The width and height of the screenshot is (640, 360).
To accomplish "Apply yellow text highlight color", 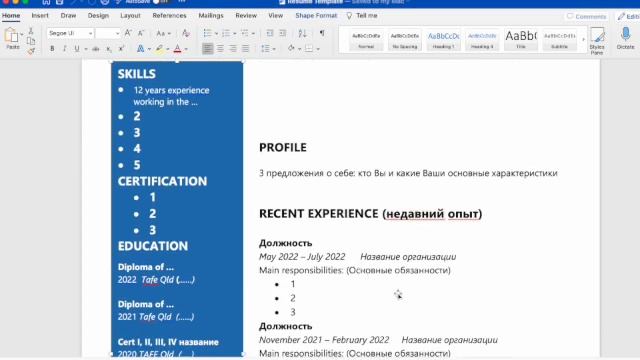I will [x=160, y=49].
